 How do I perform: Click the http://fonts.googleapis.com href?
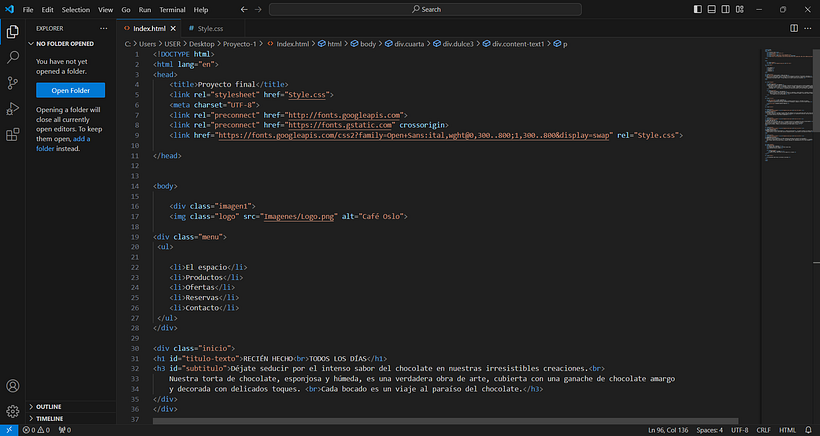pos(344,115)
